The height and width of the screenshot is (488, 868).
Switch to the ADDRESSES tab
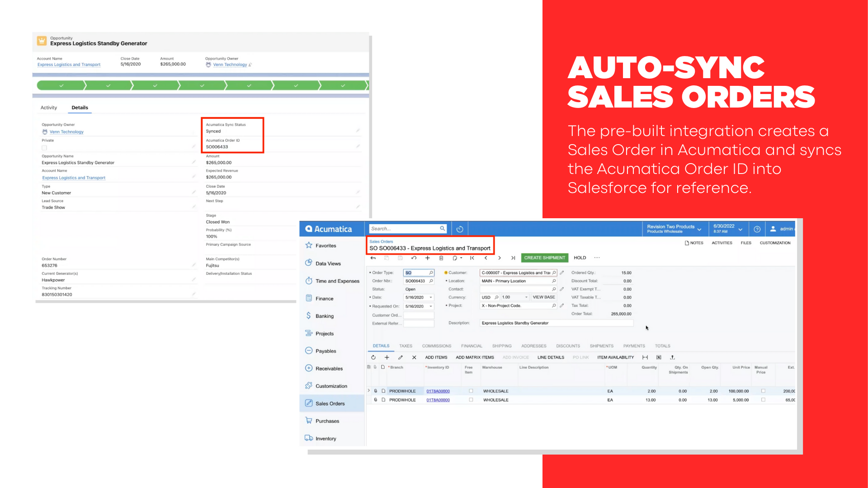(x=534, y=346)
